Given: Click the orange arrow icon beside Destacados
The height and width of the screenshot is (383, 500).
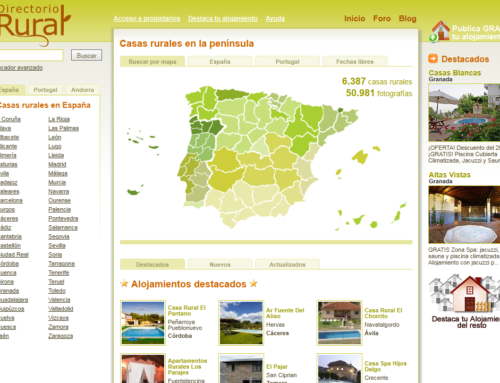Looking at the screenshot, I should tap(433, 59).
